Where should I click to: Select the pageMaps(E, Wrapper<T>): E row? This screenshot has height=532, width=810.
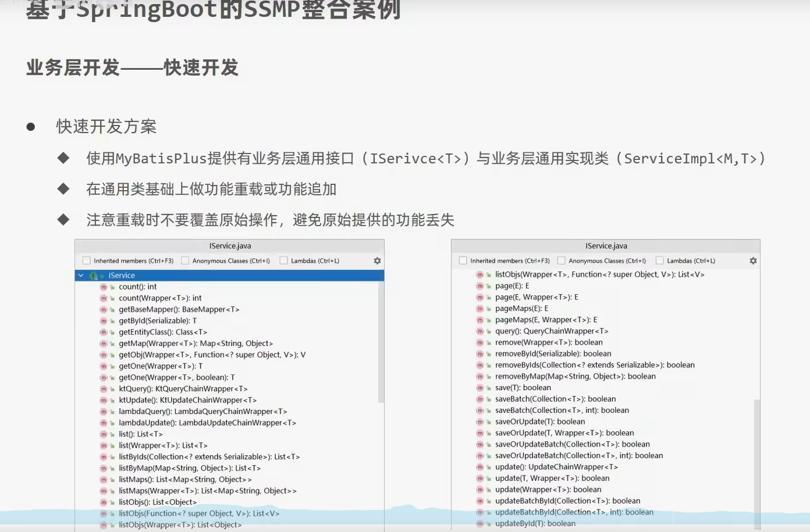click(603, 320)
